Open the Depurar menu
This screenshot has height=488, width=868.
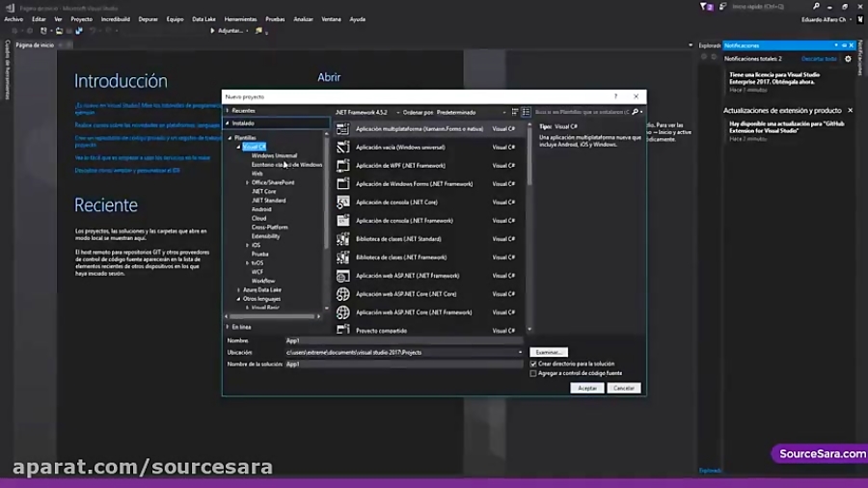pyautogui.click(x=148, y=19)
